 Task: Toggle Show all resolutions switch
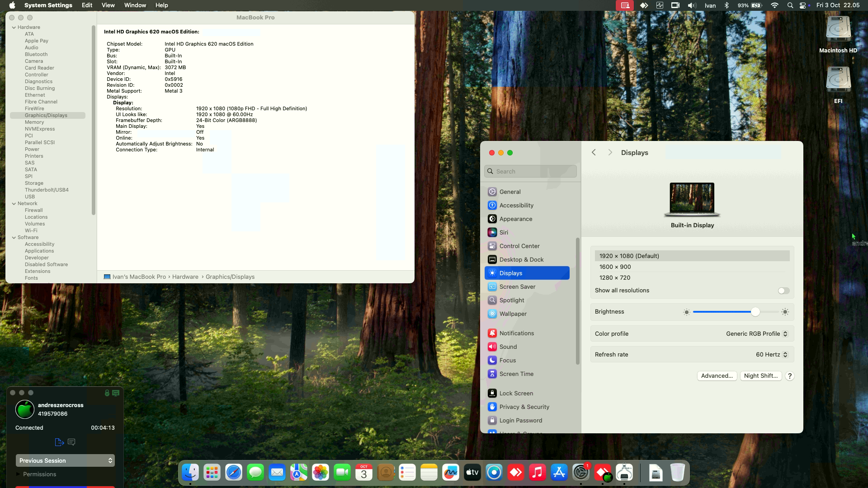coord(783,291)
